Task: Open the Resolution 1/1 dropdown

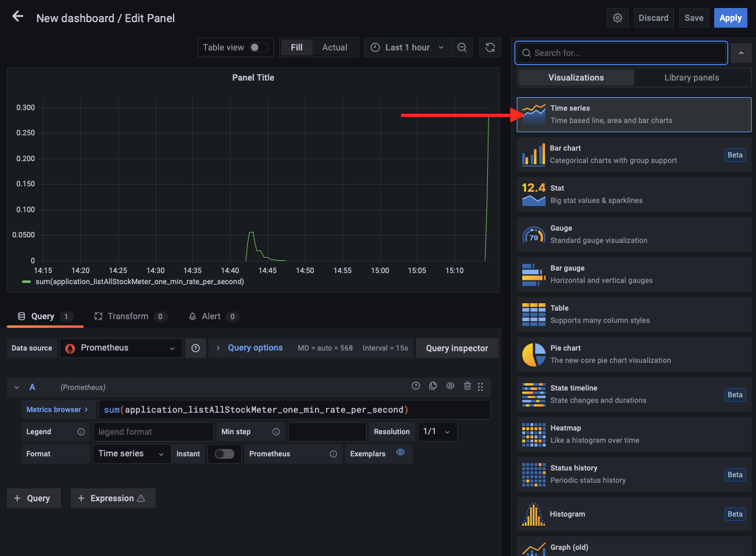Action: [437, 432]
